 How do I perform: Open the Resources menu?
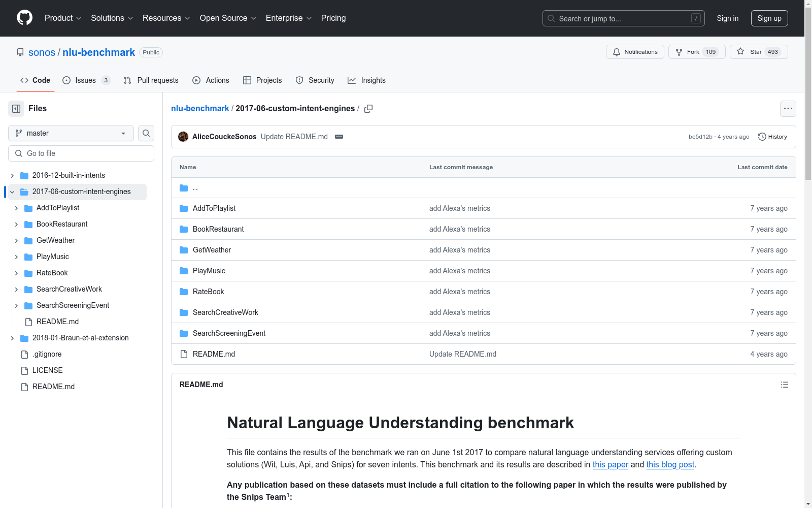tap(166, 18)
